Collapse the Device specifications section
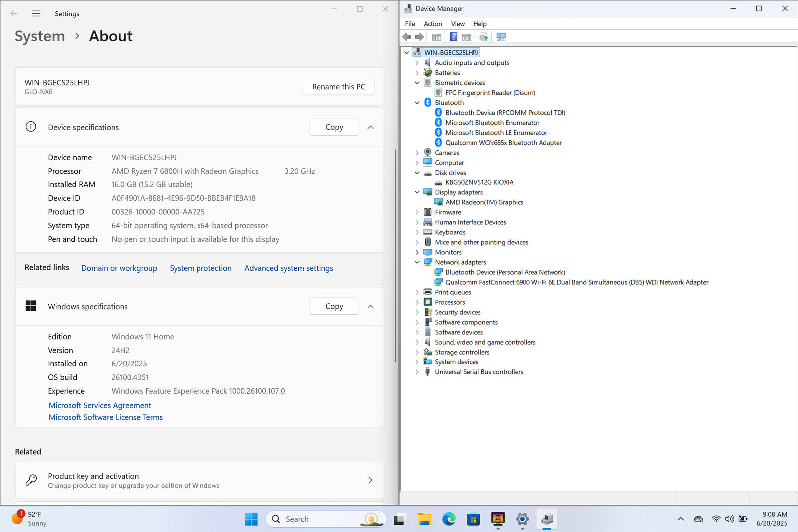The height and width of the screenshot is (532, 798). tap(370, 127)
